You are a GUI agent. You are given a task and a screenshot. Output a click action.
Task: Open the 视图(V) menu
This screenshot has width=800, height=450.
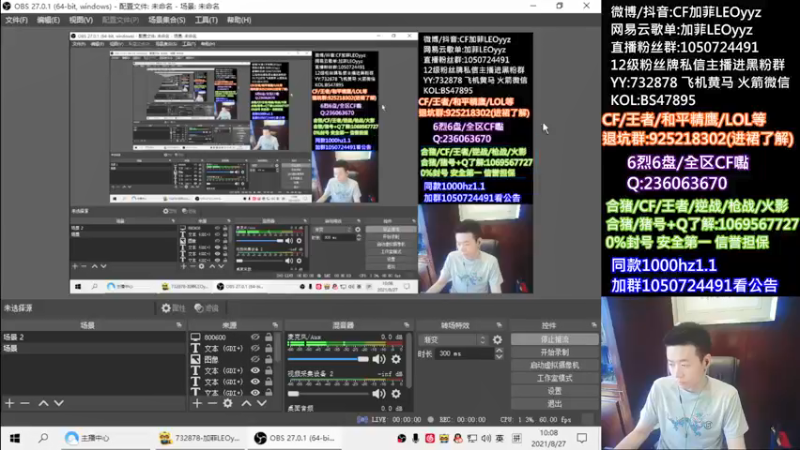pos(81,20)
